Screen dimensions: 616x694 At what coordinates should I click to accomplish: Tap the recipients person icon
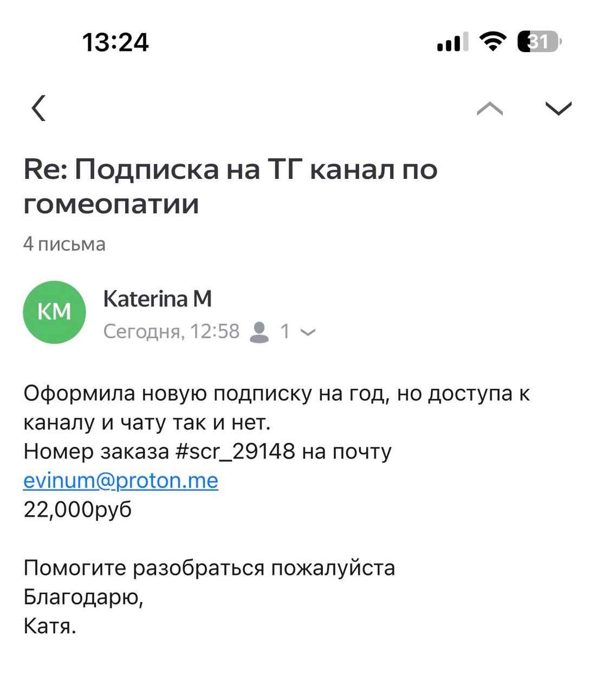[x=260, y=332]
